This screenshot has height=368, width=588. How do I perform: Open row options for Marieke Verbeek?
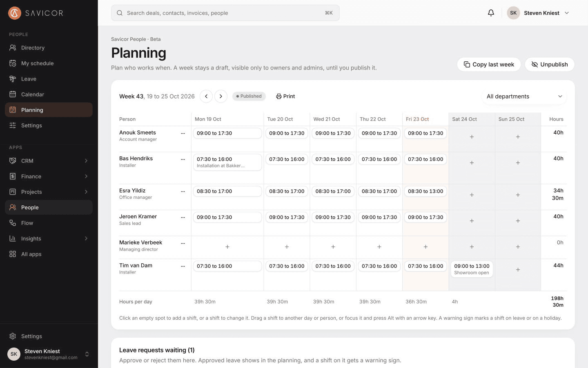(x=183, y=243)
